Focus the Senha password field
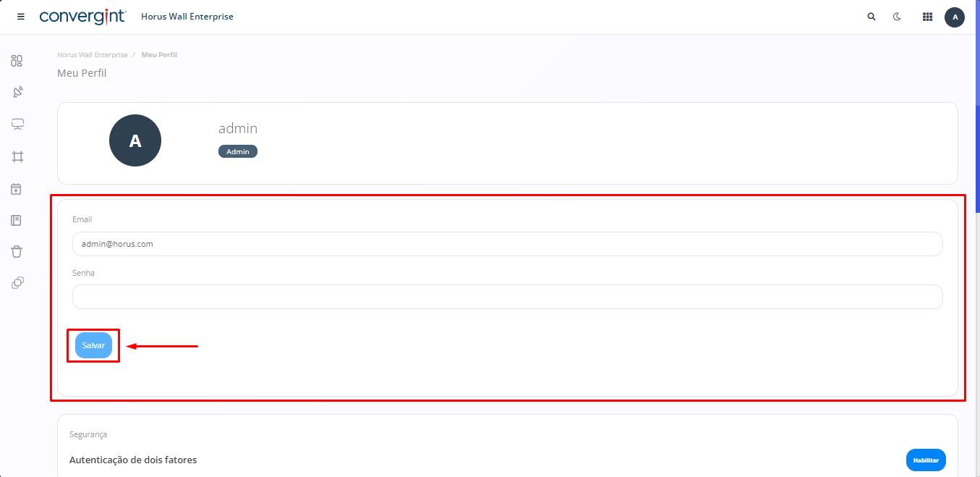This screenshot has height=477, width=980. (507, 297)
